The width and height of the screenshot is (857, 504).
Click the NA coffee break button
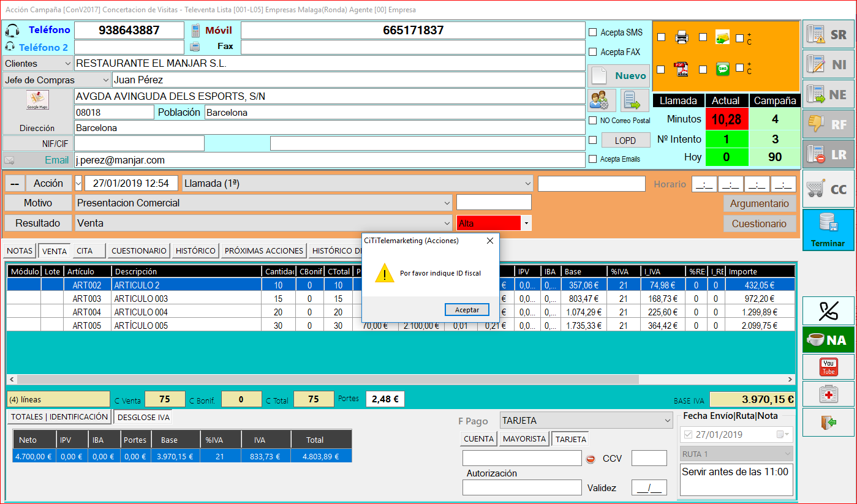coord(828,339)
